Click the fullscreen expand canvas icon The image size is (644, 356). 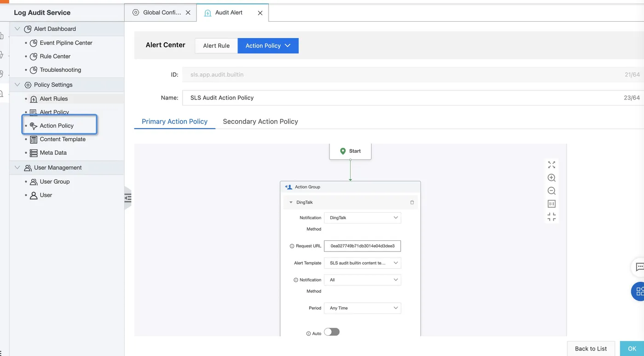552,165
